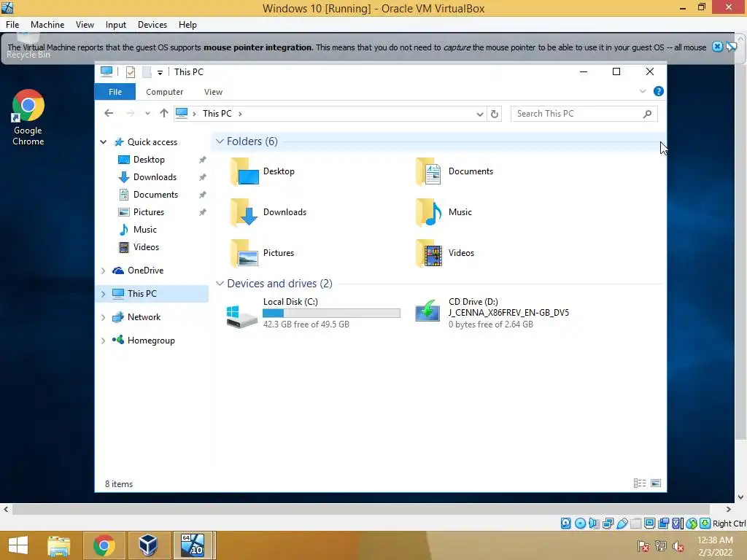Image resolution: width=747 pixels, height=560 pixels.
Task: Expand the ribbon chevron
Action: [643, 91]
